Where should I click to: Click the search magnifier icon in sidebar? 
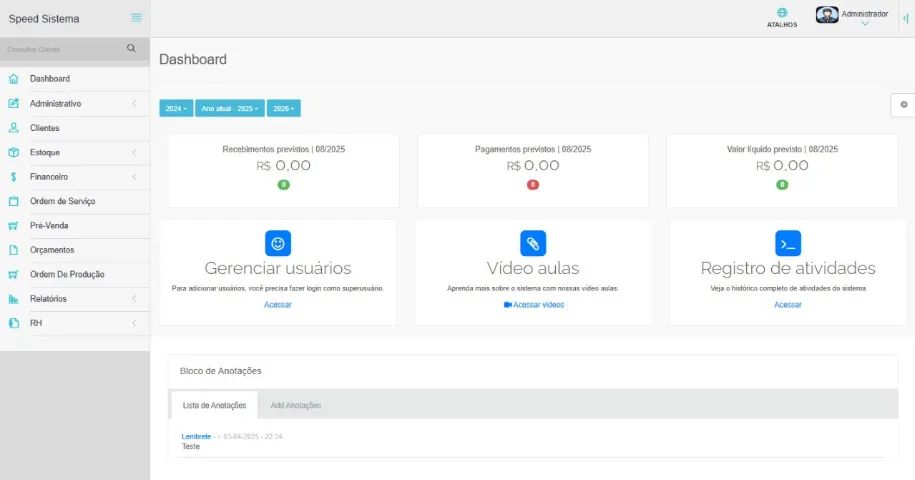pyautogui.click(x=131, y=48)
